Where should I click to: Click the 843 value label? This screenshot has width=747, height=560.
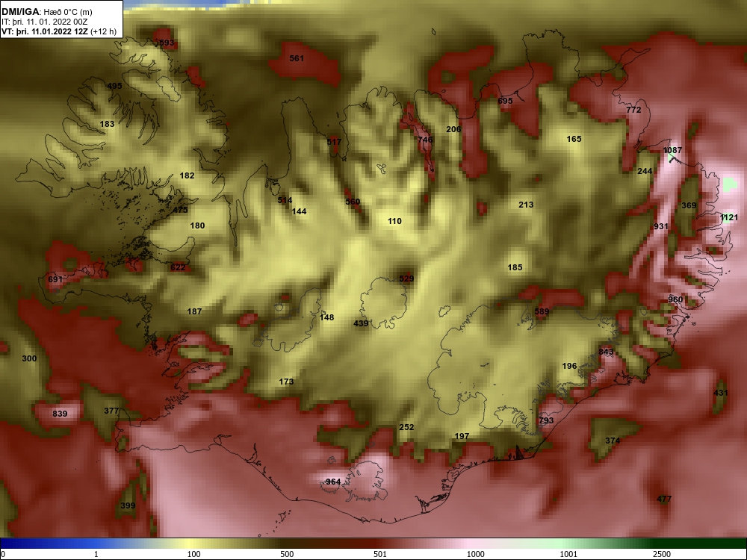(x=606, y=352)
